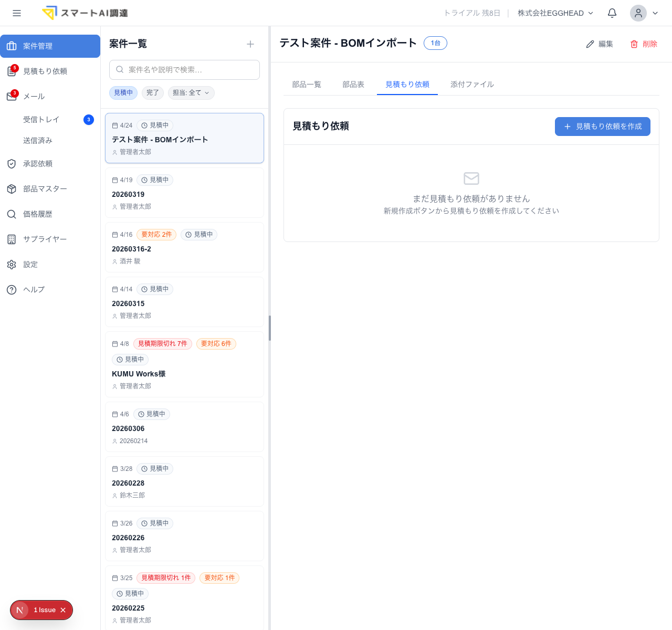Select the テスト案件 - BOMインポート card
Image resolution: width=672 pixels, height=630 pixels.
point(184,138)
